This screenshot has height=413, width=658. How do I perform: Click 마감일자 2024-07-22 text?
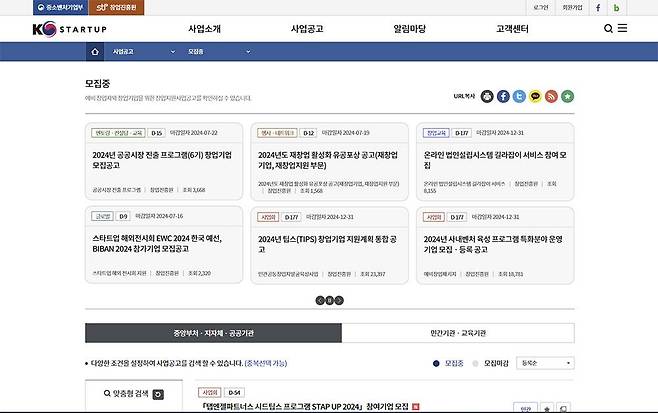(193, 133)
